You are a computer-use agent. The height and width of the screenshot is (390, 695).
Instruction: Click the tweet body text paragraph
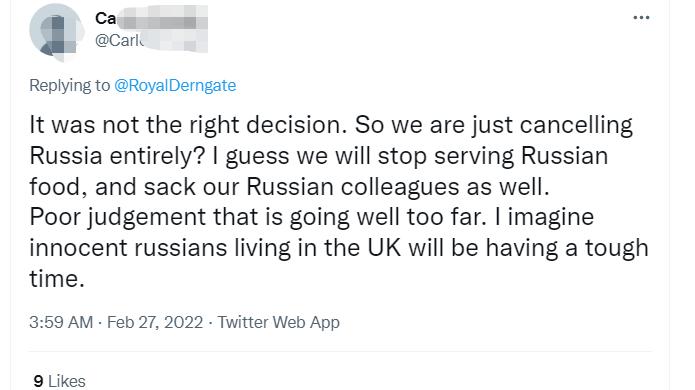[339, 202]
